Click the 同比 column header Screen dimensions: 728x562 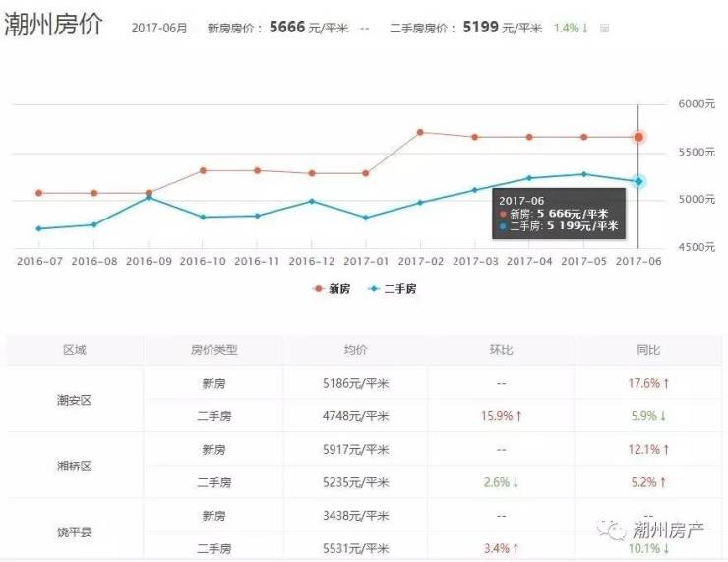pos(648,350)
